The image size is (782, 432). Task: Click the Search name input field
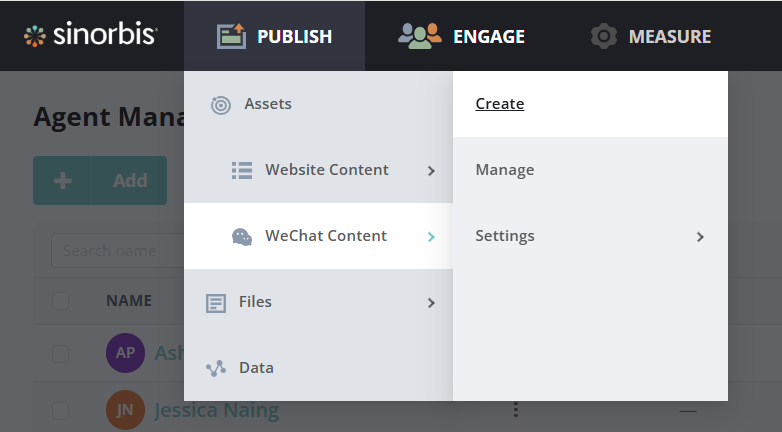[x=115, y=250]
